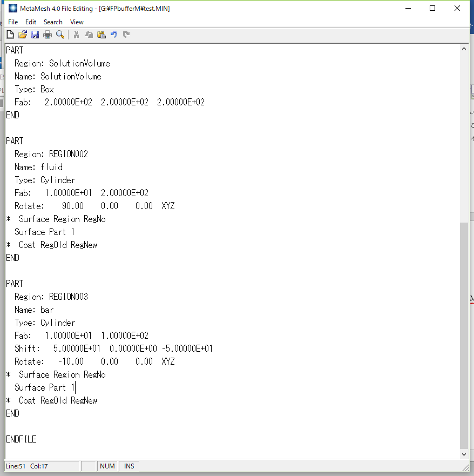This screenshot has height=476, width=474.
Task: Open the View menu
Action: click(x=77, y=22)
